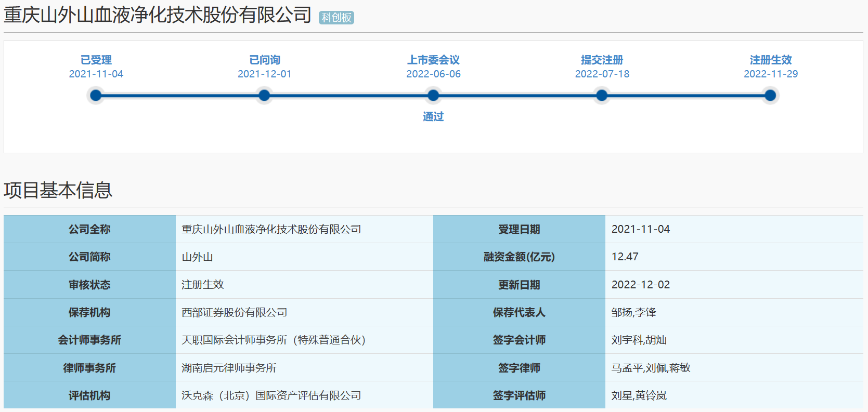Viewport: 868px width, 412px height.
Task: Select the 注册生效 timeline node dot
Action: 770,95
